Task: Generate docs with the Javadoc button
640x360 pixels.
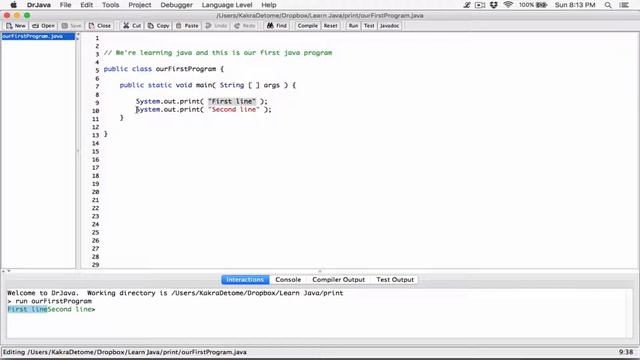Action: [x=389, y=26]
